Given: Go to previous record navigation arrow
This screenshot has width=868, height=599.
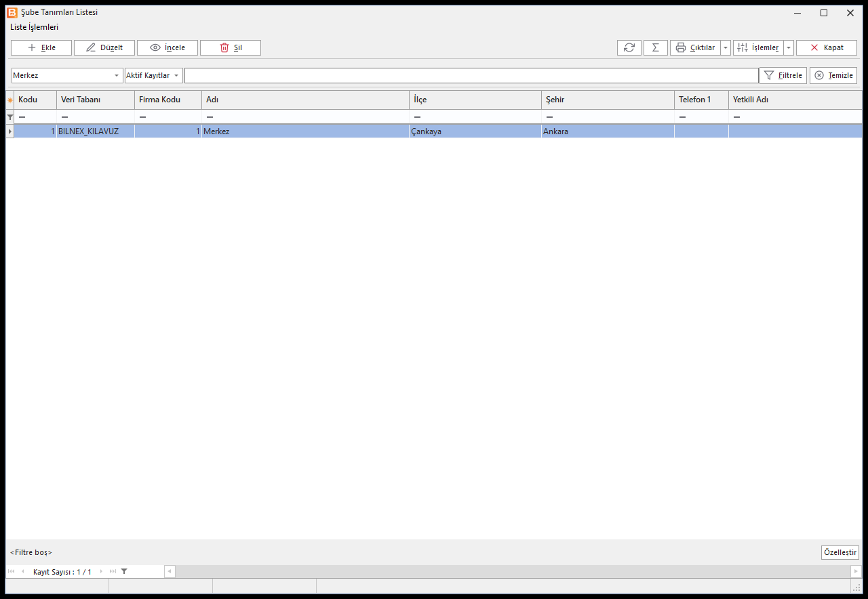Looking at the screenshot, I should pyautogui.click(x=22, y=572).
